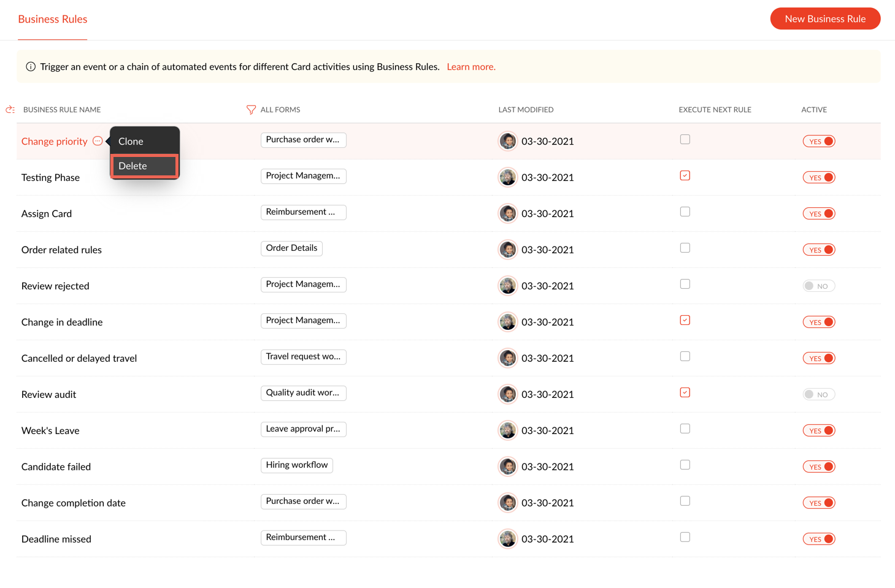Screen dimensions: 895x588
Task: Disable the Active toggle for Week's Leave
Action: [x=818, y=431]
